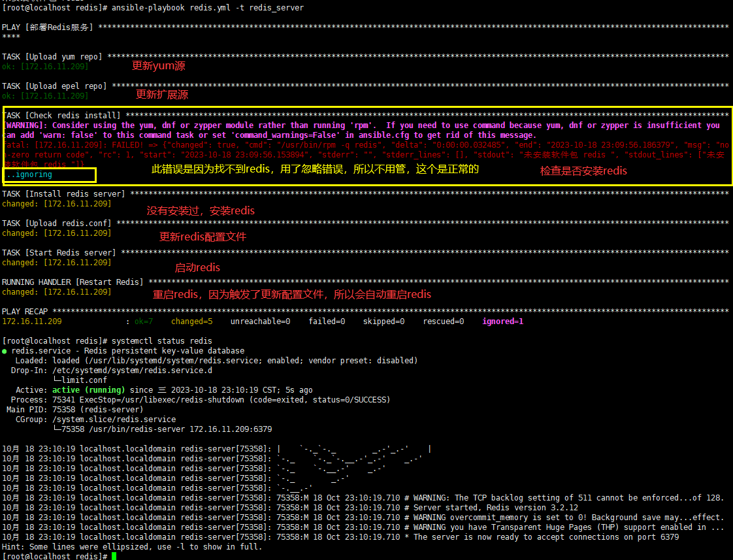Click 'ok: [172.16.11.209]' under Upload epel repo
Image resolution: width=733 pixels, height=560 pixels.
pos(45,96)
